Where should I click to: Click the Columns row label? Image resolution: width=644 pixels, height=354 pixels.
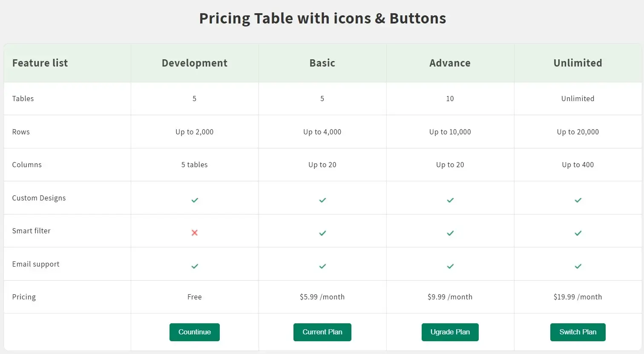27,165
